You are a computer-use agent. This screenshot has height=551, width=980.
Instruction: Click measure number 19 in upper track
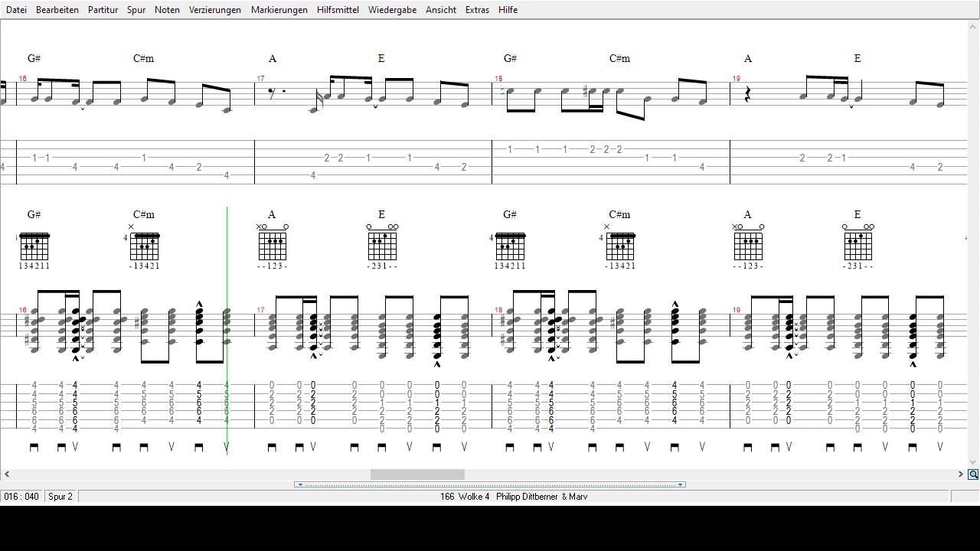click(737, 79)
